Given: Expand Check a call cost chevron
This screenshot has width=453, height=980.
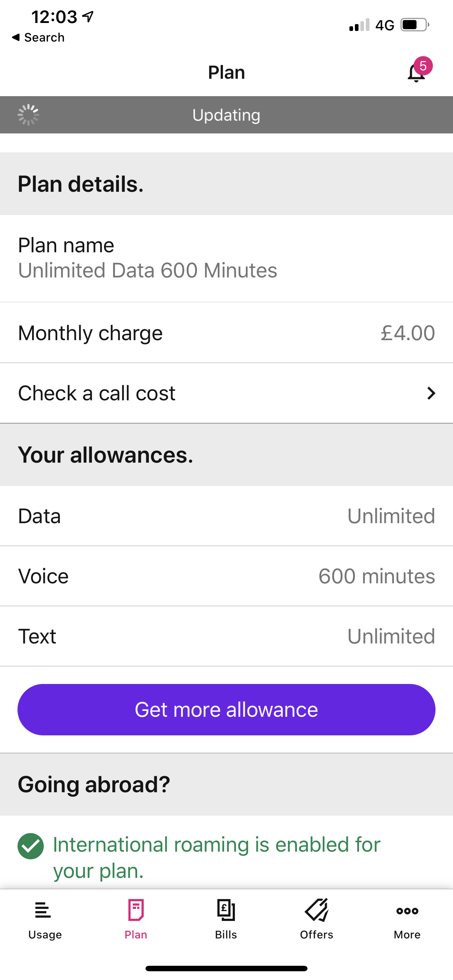Looking at the screenshot, I should point(430,393).
